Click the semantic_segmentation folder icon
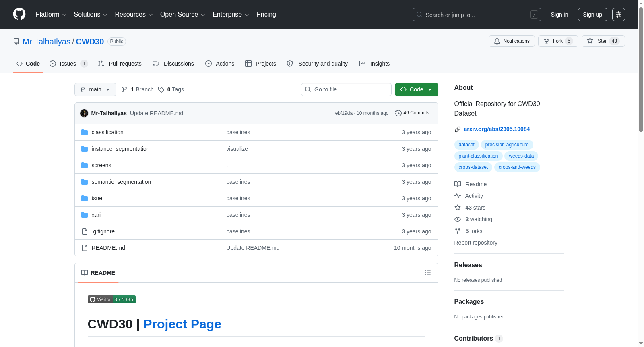Screen dimensions: 644x347 click(x=85, y=182)
